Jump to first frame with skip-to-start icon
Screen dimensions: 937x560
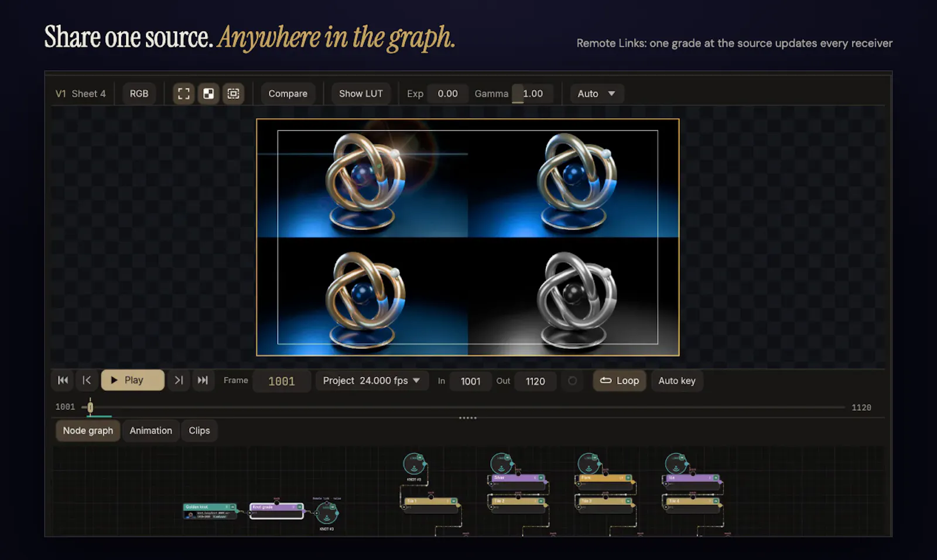(63, 380)
